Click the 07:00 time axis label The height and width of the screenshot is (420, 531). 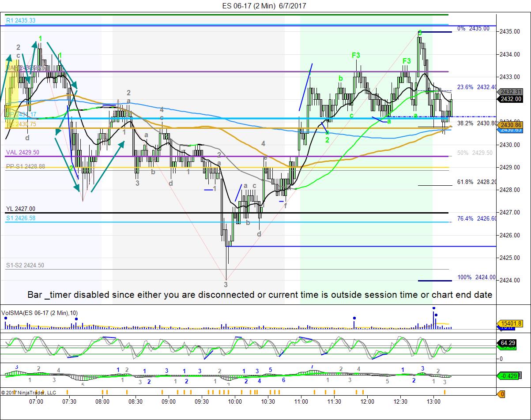pos(36,401)
